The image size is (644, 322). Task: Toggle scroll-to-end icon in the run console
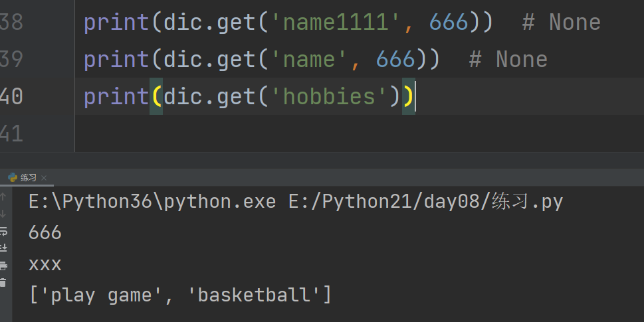(x=3, y=248)
